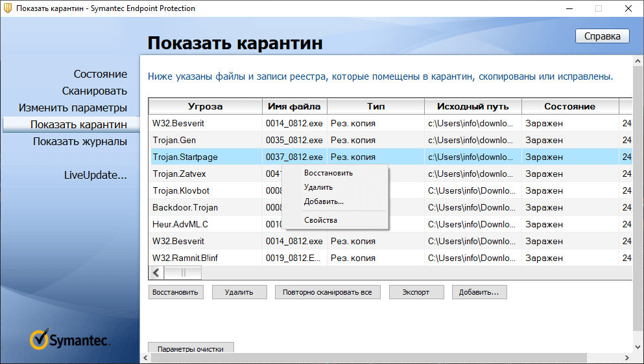This screenshot has width=644, height=364.
Task: Click Состояние cell in Trojan.Zatvex row
Action: click(x=570, y=174)
